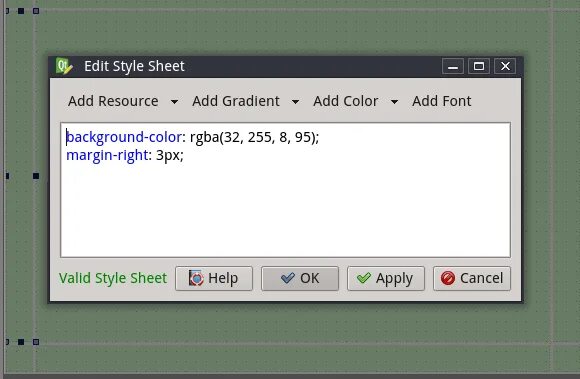This screenshot has height=379, width=580.
Task: Click the red stop icon on Cancel
Action: click(x=448, y=278)
